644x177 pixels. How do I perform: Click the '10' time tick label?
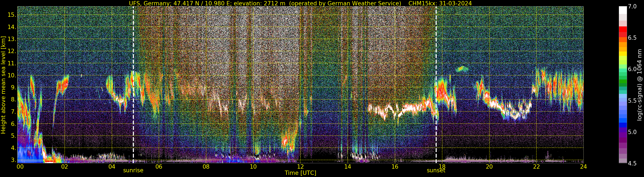(253, 166)
